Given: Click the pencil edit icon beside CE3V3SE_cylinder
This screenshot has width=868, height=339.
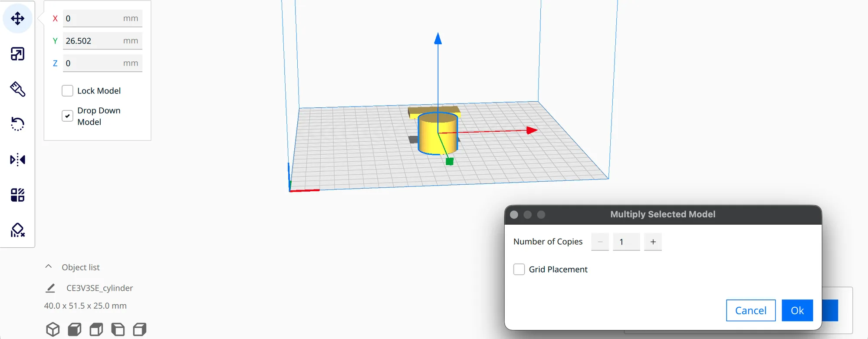Looking at the screenshot, I should coord(50,288).
